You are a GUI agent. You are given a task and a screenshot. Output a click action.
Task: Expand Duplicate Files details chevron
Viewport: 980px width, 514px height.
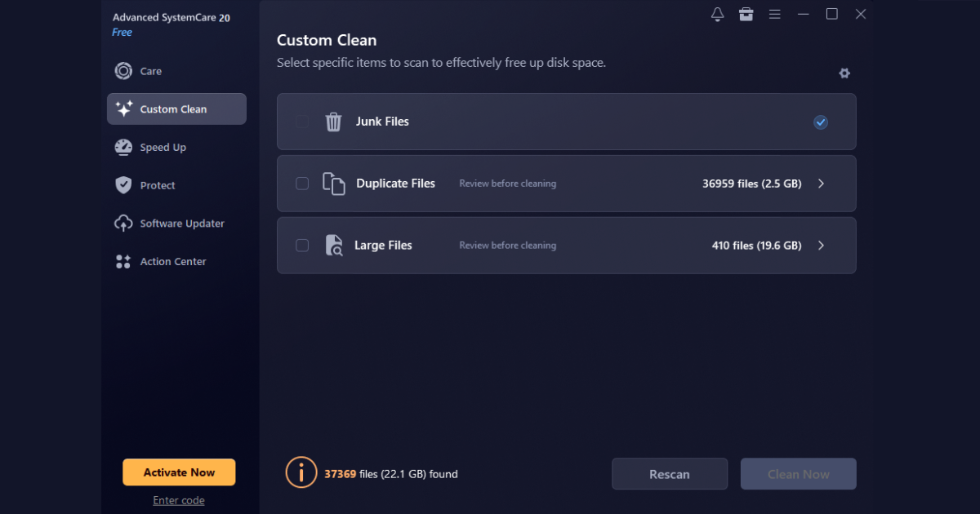coord(821,184)
